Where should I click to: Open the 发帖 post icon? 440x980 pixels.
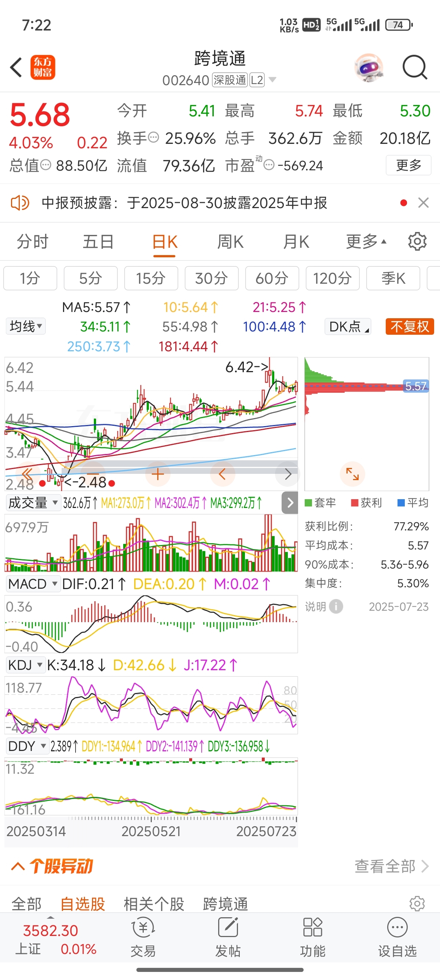click(228, 937)
